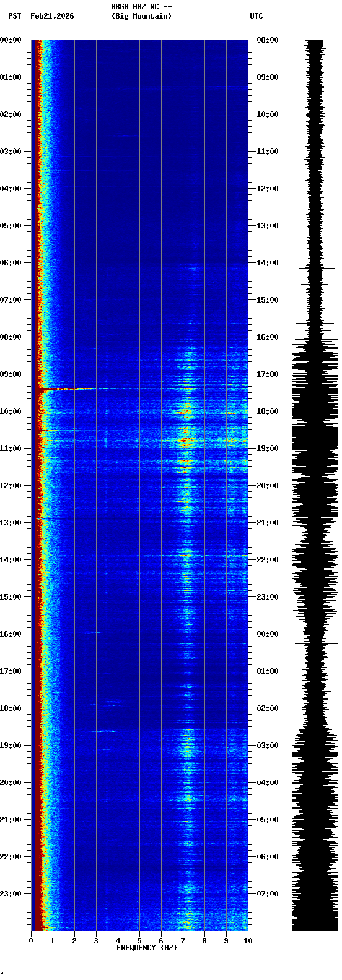Click the '4' frequency axis tick label
The width and height of the screenshot is (342, 980).
(x=118, y=941)
